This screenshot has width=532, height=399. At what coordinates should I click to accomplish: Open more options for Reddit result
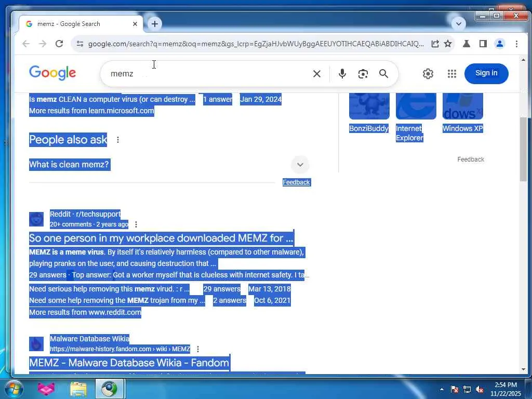[x=136, y=224]
